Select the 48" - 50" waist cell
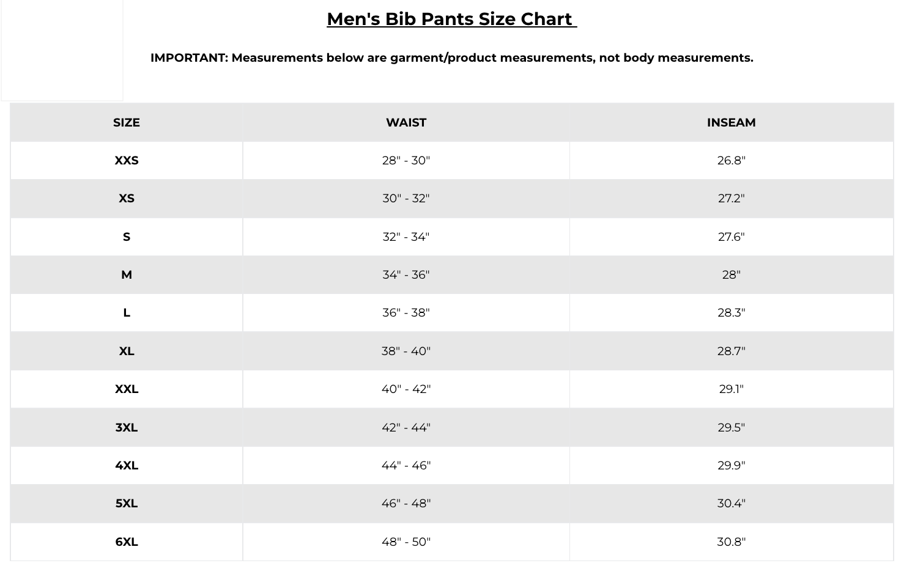The image size is (904, 588). [406, 542]
